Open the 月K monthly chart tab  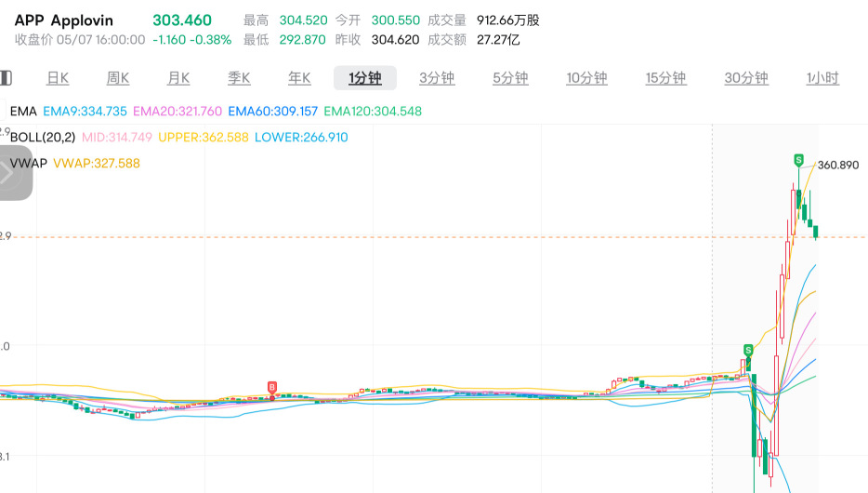click(178, 78)
